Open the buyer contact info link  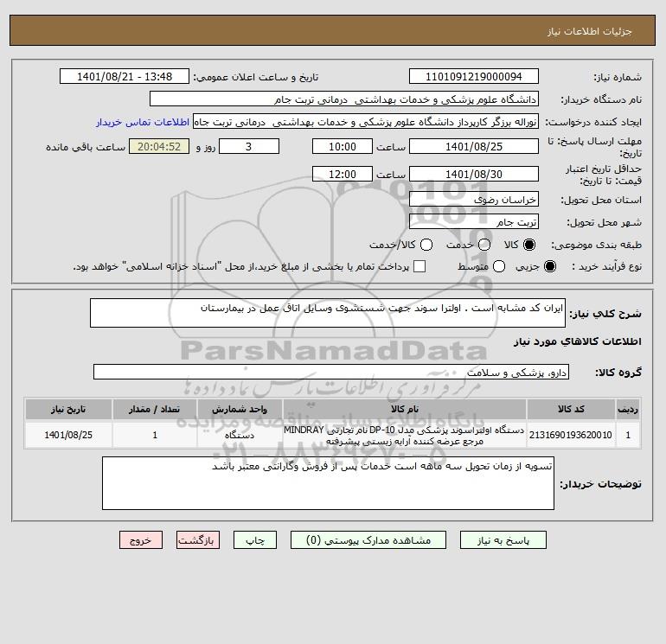pos(143,122)
